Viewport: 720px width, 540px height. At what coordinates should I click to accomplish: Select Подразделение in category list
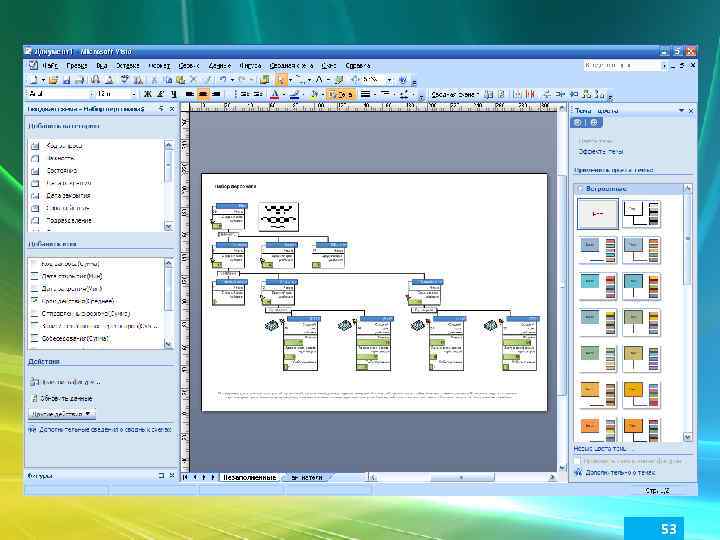coord(69,220)
